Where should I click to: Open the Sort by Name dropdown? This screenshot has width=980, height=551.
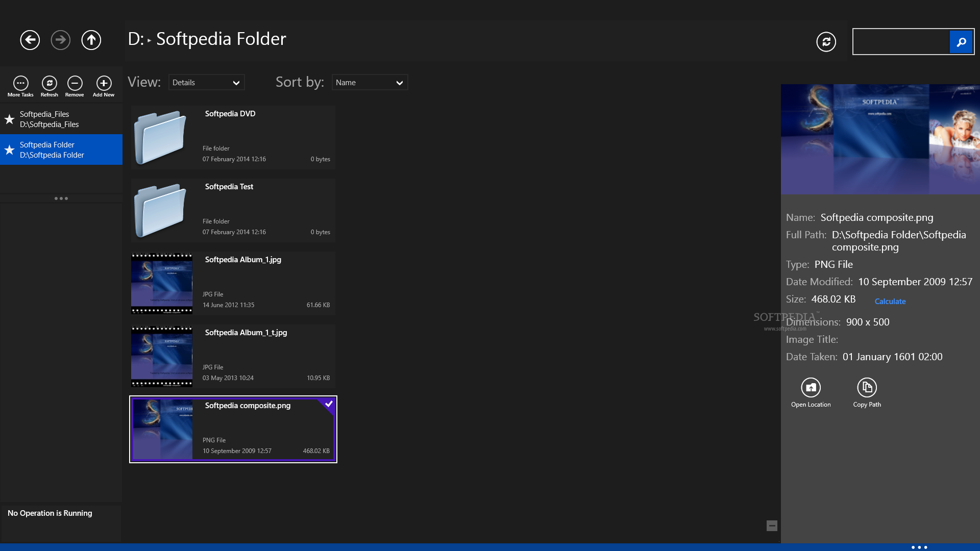point(370,83)
